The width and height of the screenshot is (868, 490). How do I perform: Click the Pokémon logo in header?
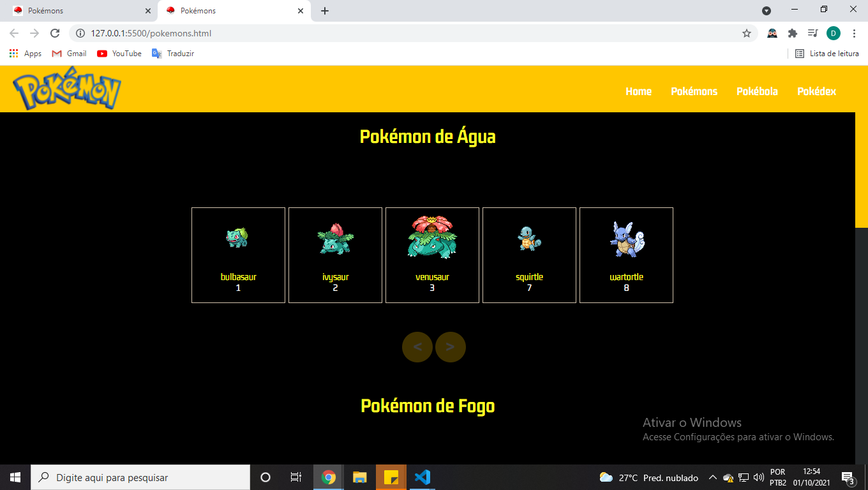click(67, 89)
